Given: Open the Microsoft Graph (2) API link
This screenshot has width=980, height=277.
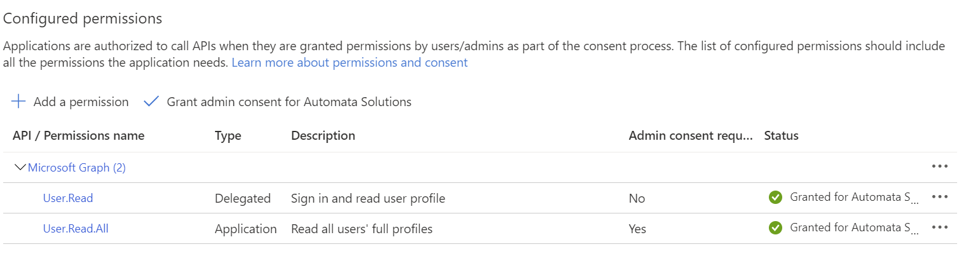Looking at the screenshot, I should pyautogui.click(x=77, y=168).
